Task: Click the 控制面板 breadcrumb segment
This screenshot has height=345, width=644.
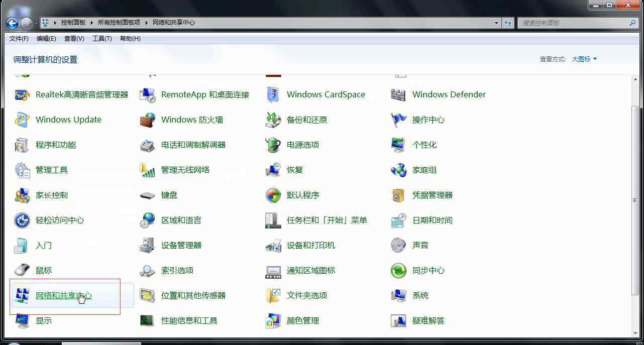Action: 73,23
